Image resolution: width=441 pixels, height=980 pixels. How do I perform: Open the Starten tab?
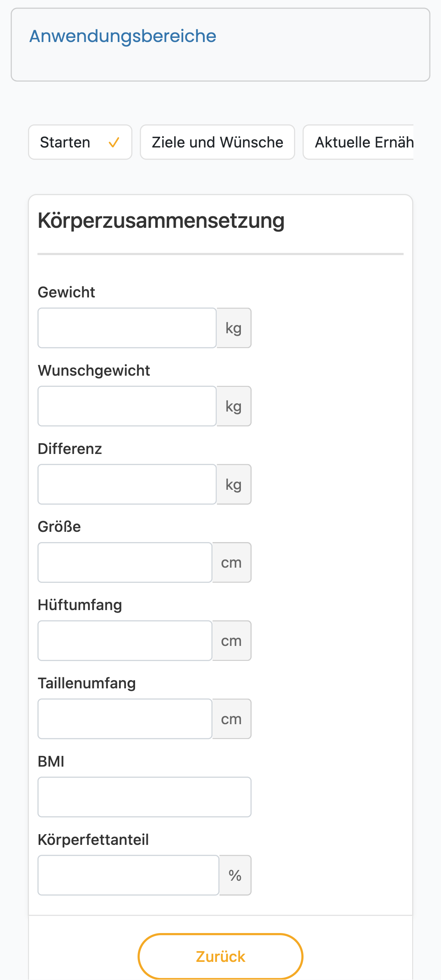(80, 142)
